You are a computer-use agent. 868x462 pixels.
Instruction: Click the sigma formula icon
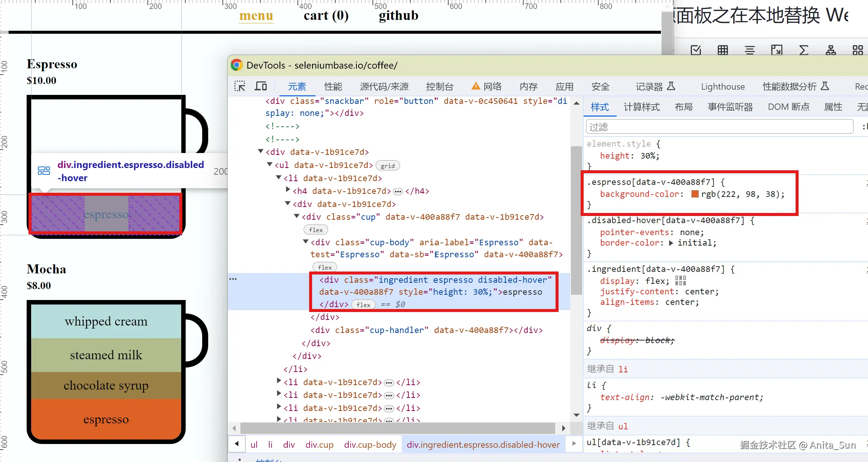(x=803, y=50)
